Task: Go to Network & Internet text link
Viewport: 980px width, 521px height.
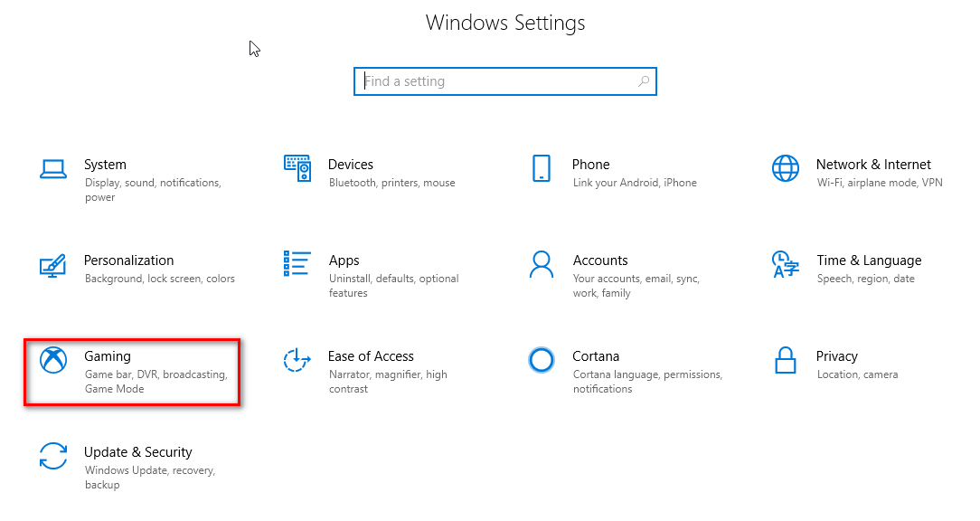Action: (873, 165)
